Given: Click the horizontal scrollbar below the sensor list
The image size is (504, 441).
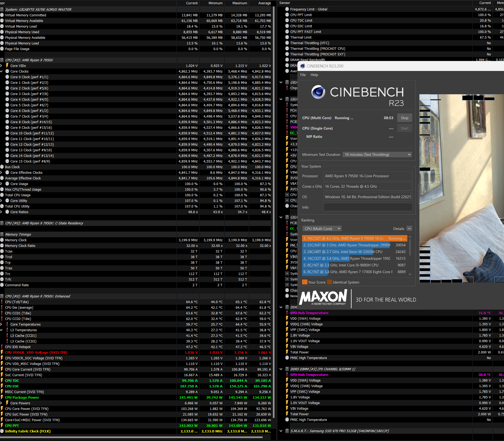Looking at the screenshot, I should click(131, 438).
